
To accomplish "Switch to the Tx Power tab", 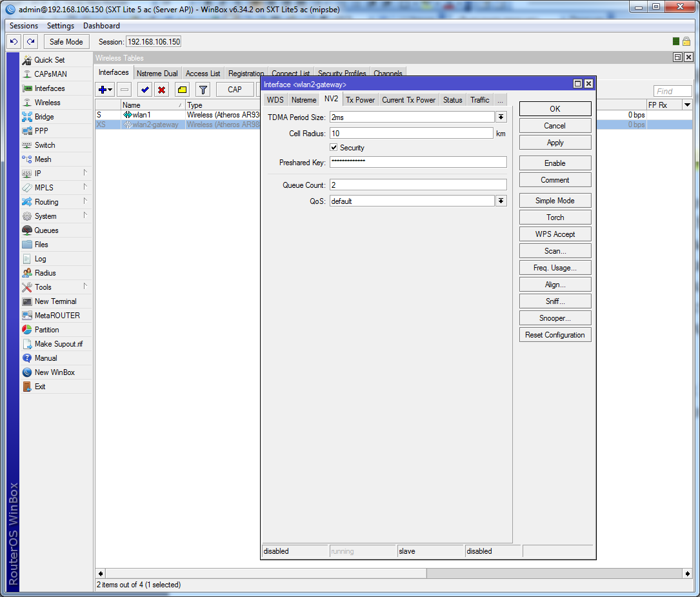I will pyautogui.click(x=360, y=100).
